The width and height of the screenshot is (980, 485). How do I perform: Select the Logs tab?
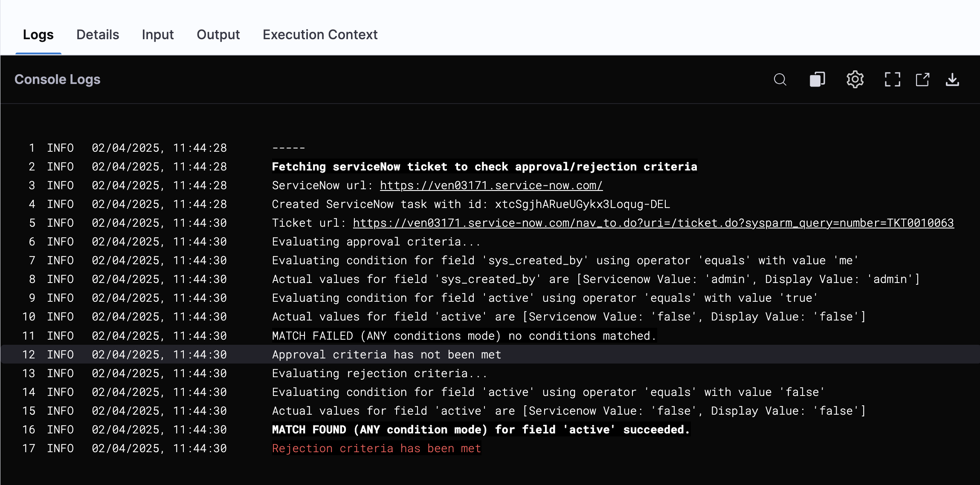(x=38, y=35)
